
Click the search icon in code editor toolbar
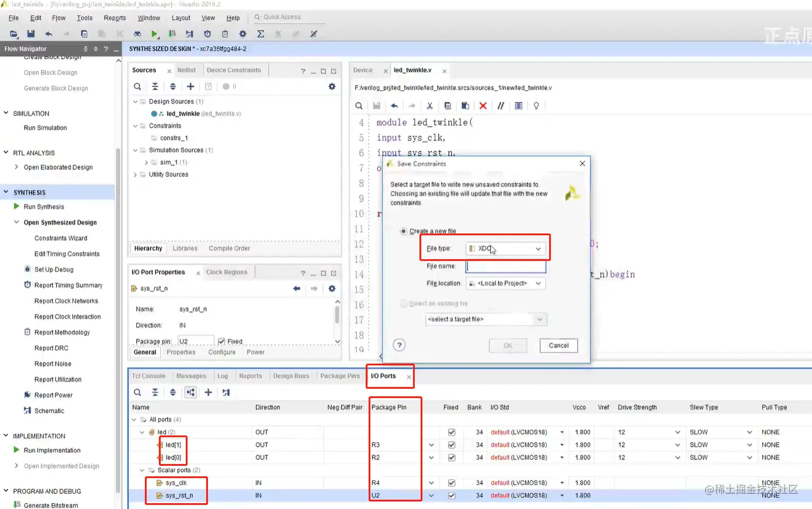359,106
